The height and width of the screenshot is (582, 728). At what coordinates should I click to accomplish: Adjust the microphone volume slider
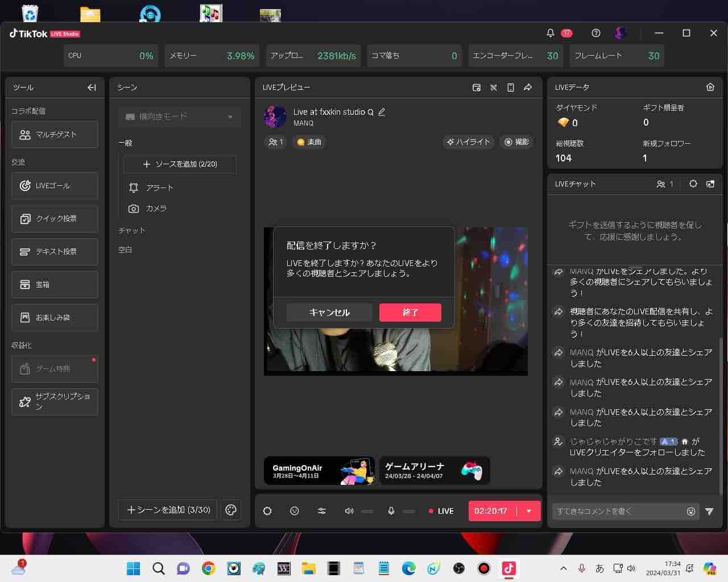(409, 512)
